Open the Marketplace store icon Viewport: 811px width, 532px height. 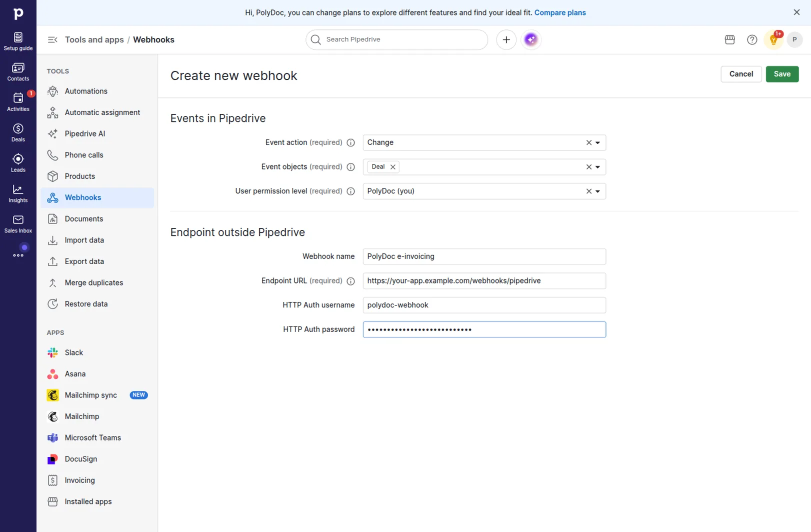(729, 39)
